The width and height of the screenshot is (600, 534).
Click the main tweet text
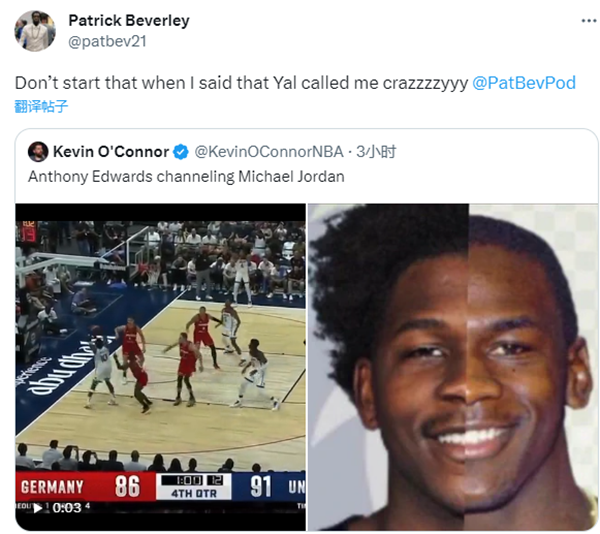tap(241, 83)
